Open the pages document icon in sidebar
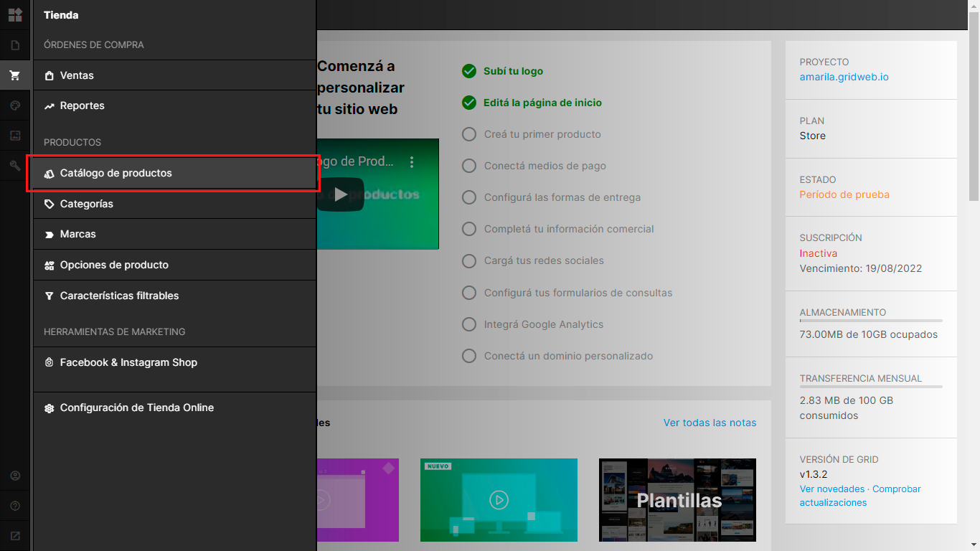This screenshot has width=980, height=551. (x=15, y=45)
